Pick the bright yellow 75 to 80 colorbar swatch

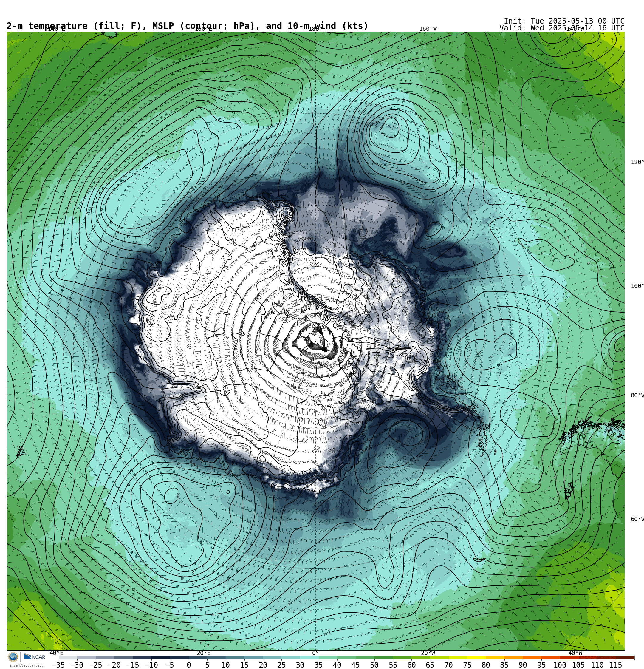click(476, 657)
